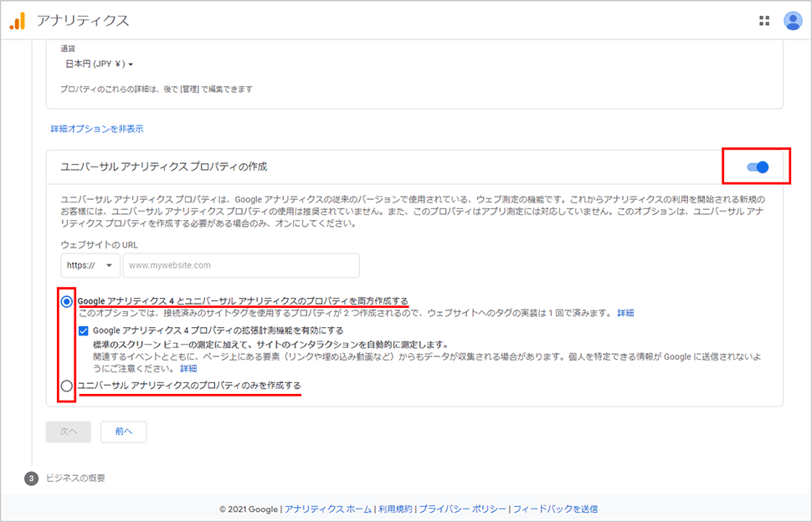The image size is (812, 522).
Task: Click the ウェブサイトの URL label
Action: point(100,245)
